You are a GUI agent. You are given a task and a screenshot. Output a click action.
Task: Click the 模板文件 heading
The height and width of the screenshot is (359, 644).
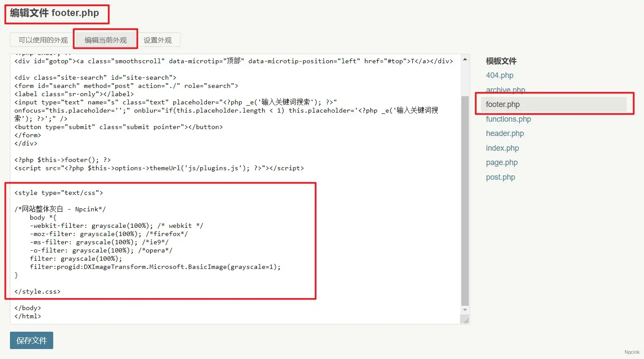click(501, 61)
